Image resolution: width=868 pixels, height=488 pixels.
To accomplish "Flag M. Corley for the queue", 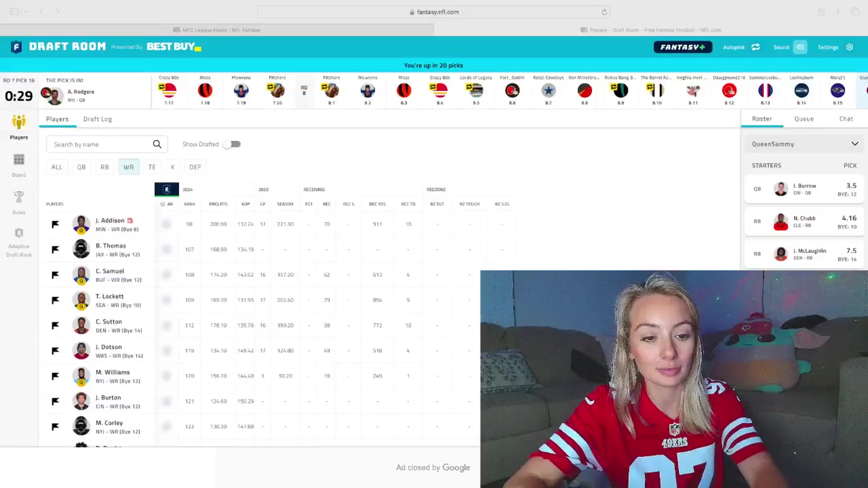I will (x=55, y=427).
